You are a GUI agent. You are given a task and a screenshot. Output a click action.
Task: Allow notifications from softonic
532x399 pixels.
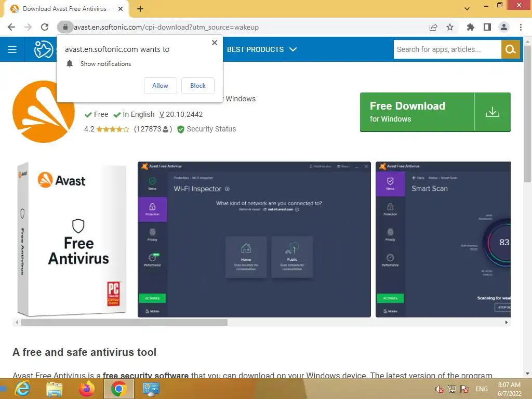click(160, 86)
